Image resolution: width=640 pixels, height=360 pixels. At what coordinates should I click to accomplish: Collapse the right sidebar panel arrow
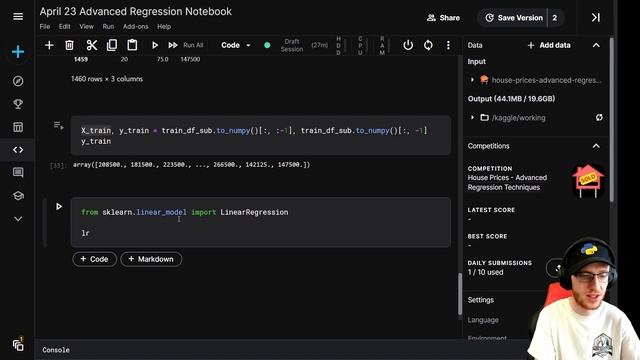coord(596,18)
